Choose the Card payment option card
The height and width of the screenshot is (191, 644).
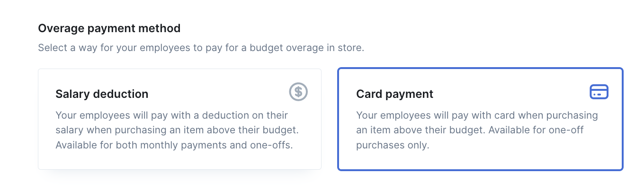(480, 119)
